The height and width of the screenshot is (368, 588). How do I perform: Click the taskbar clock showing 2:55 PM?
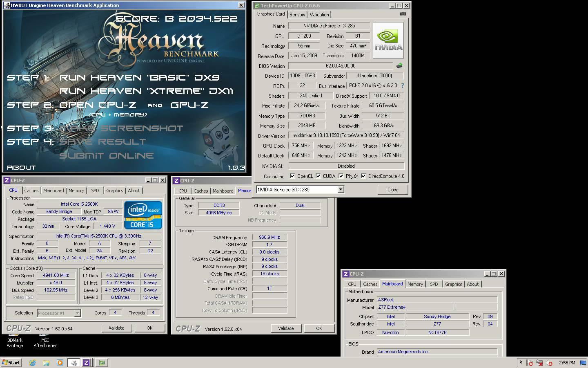567,363
